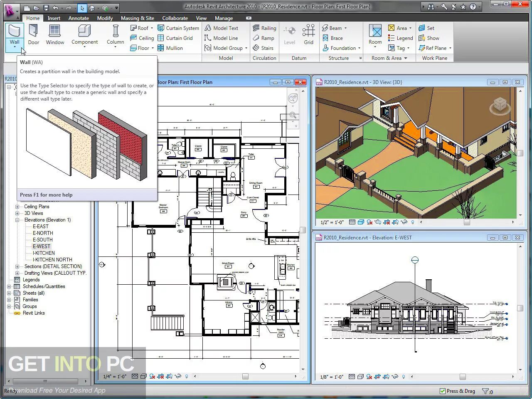Expand the Ceiling Plans tree node
The height and width of the screenshot is (399, 532).
17,207
